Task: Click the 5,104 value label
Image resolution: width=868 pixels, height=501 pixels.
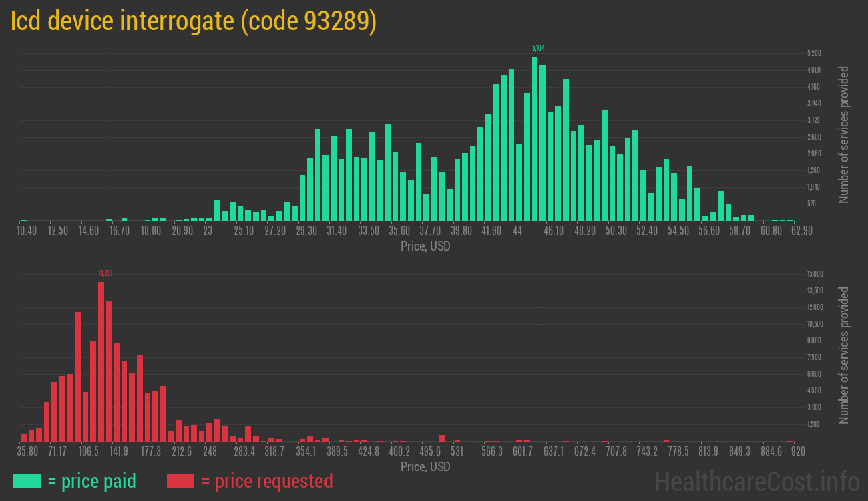Action: coord(538,48)
